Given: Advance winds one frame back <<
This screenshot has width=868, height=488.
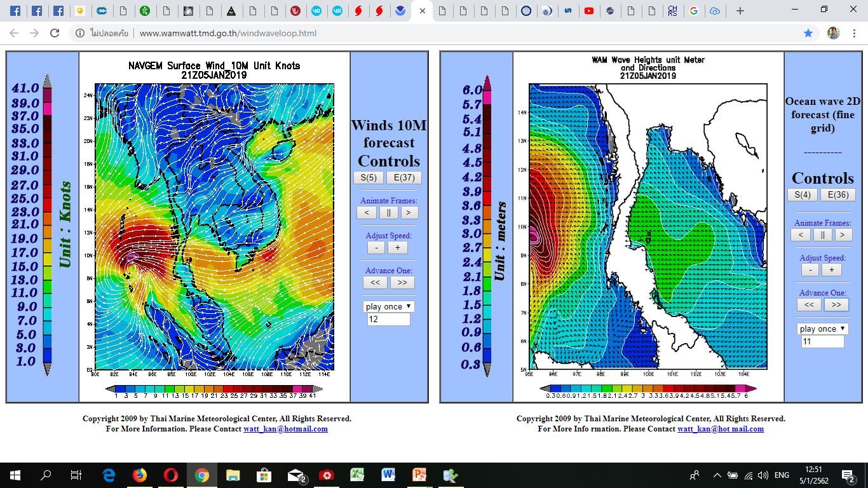Looking at the screenshot, I should point(375,282).
